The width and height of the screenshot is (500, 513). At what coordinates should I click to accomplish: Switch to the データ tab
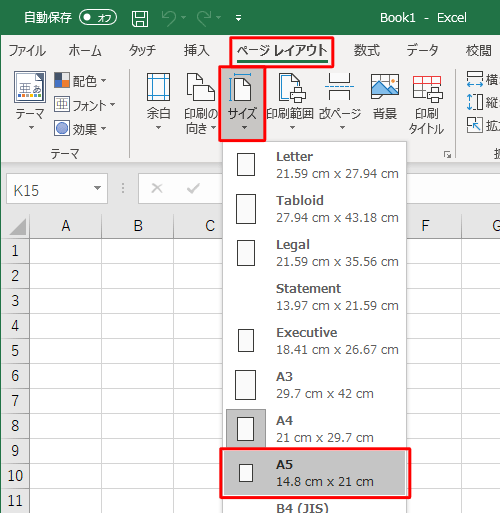coord(422,51)
